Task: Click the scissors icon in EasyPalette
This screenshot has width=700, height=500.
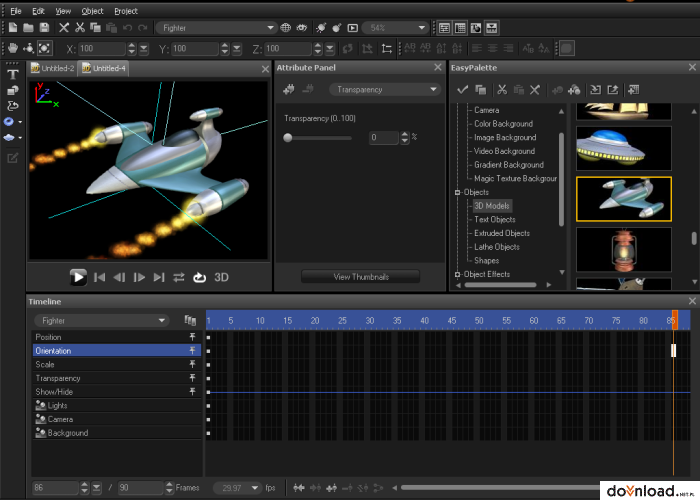Action: coord(502,90)
